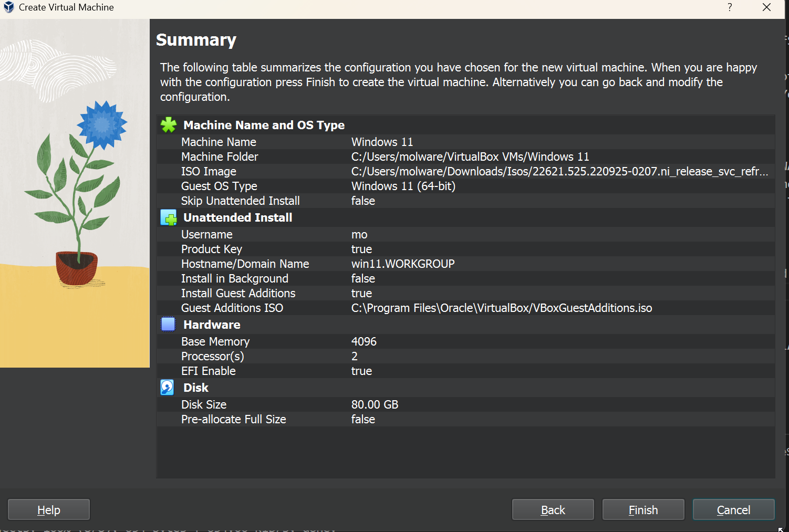
Task: Click the VirtualBox logo in title bar
Action: coord(9,7)
